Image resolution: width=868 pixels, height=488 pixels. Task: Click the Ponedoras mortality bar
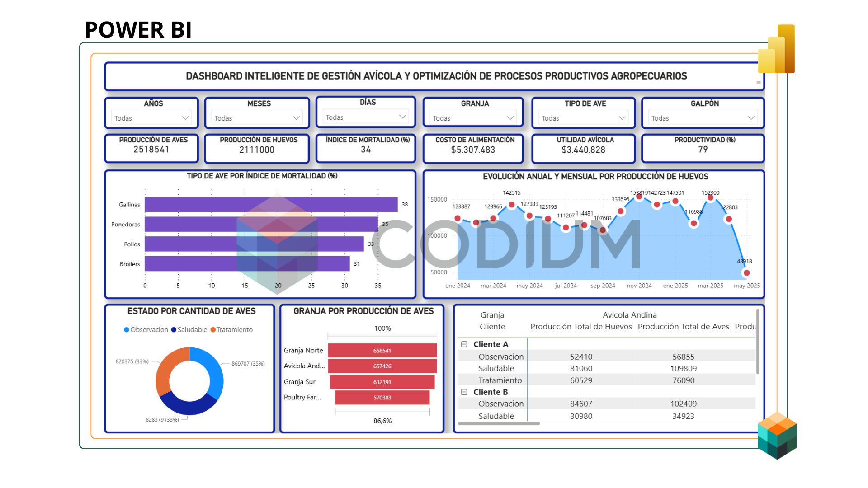coord(261,224)
